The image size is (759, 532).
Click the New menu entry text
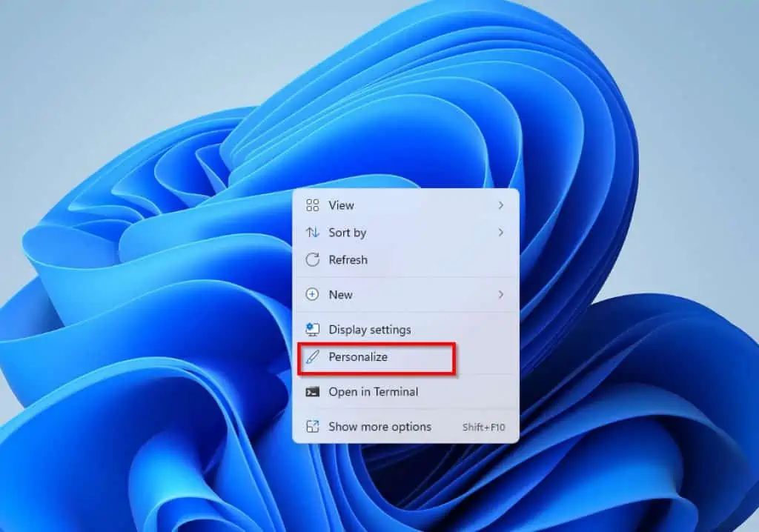click(340, 295)
